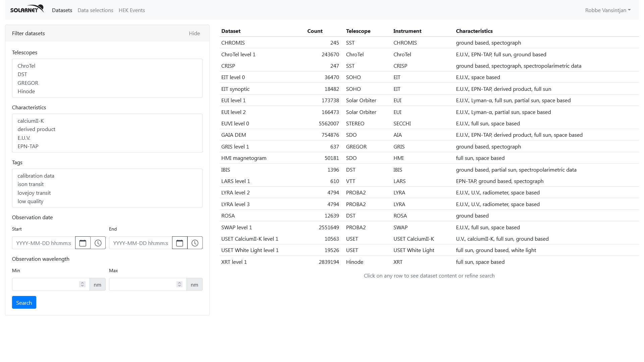
Task: Click count value 2839194
Action: (x=329, y=262)
